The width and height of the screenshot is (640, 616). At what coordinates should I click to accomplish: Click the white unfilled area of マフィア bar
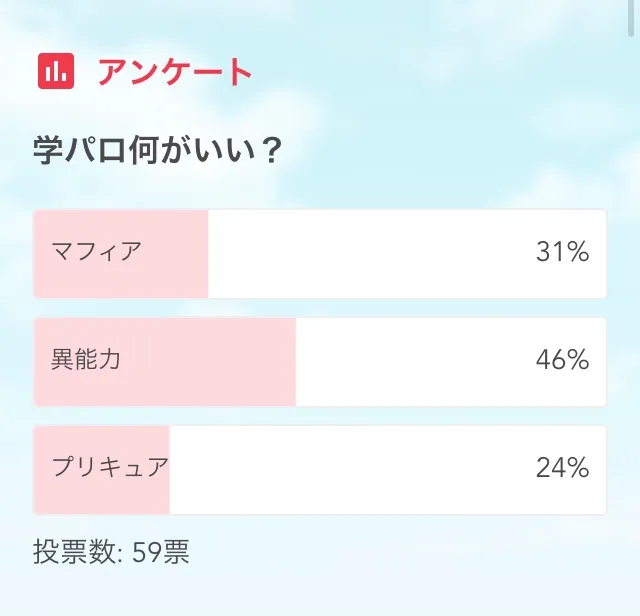[x=370, y=254]
